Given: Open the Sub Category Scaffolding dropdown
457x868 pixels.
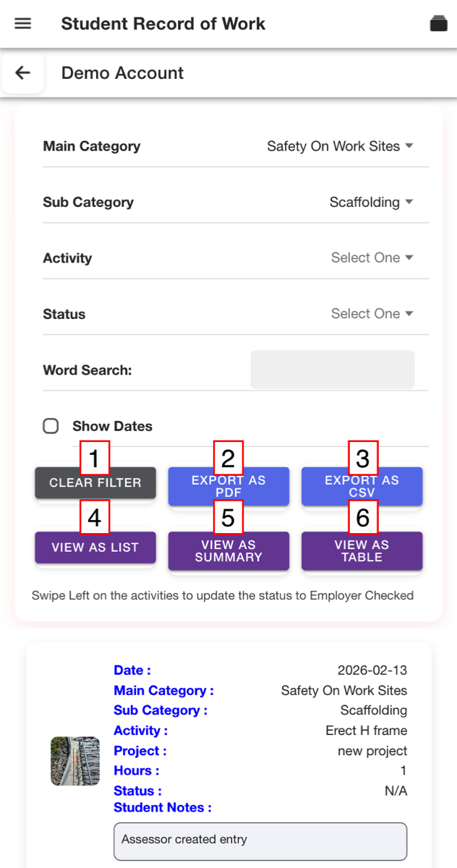Looking at the screenshot, I should (372, 203).
